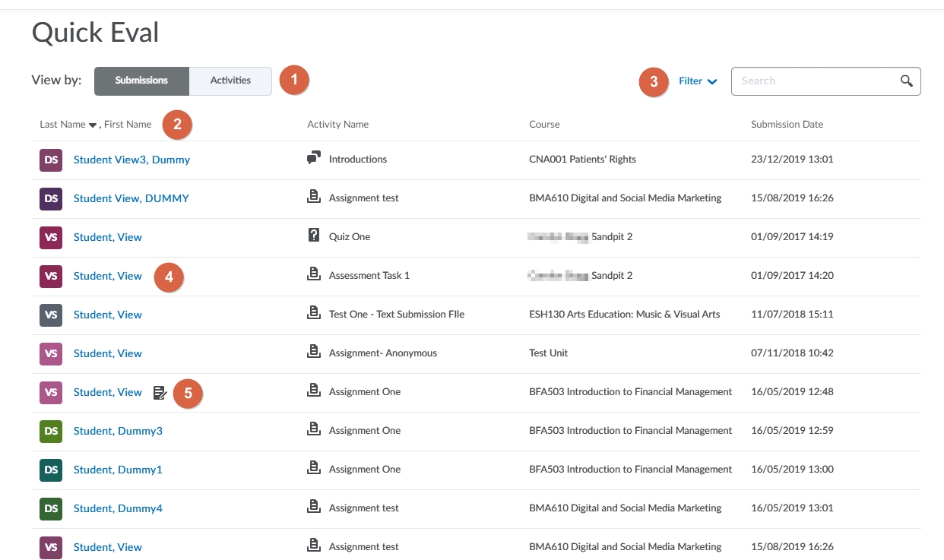Click the Submission Date column header
Image resolution: width=944 pixels, height=560 pixels.
[787, 125]
